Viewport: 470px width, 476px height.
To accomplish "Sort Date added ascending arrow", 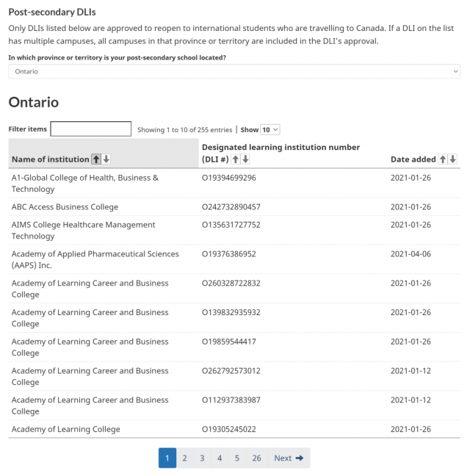I will pyautogui.click(x=443, y=159).
